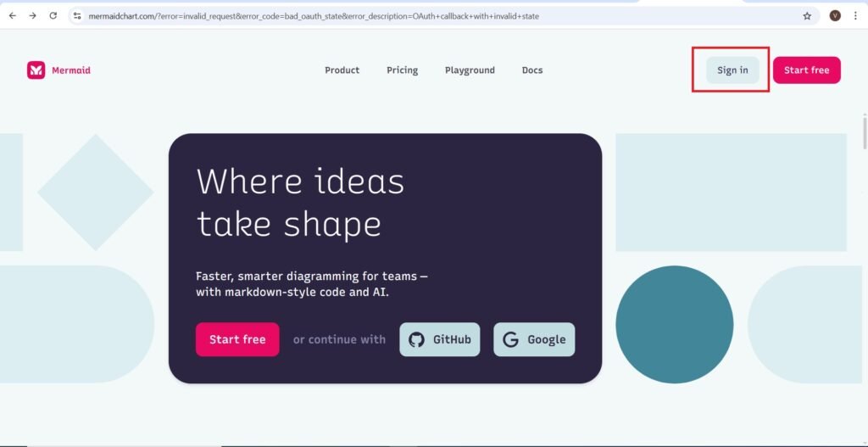Reload the page with the refresh icon
868x447 pixels.
click(x=53, y=15)
